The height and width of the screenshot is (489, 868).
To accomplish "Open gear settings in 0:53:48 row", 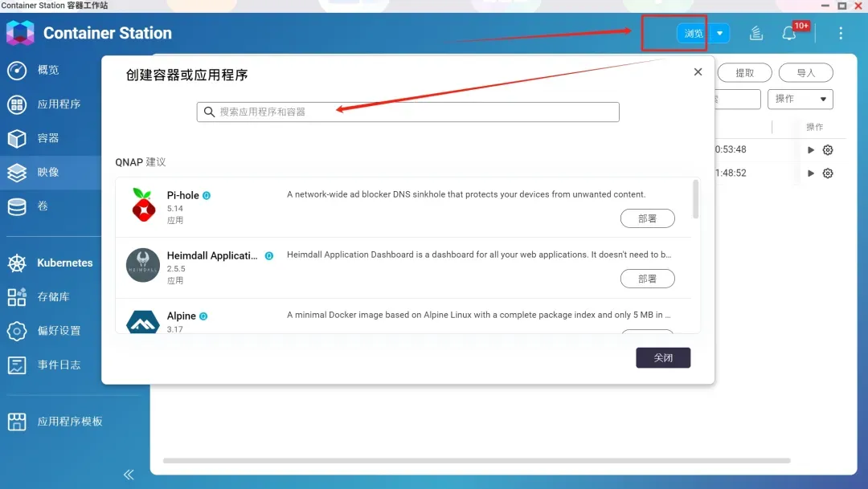I will [828, 150].
